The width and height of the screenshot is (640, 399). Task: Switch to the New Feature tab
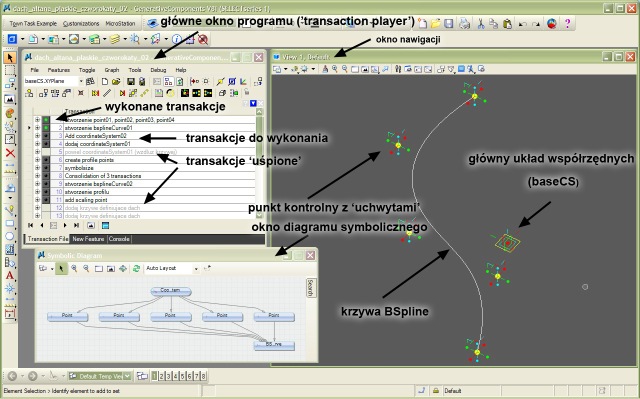88,239
